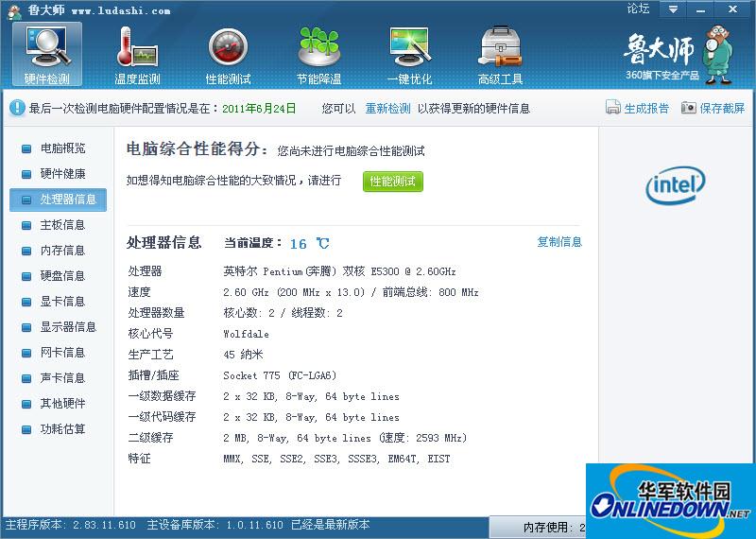Click the 复制信息 copy info link
The height and width of the screenshot is (539, 756).
pyautogui.click(x=559, y=242)
